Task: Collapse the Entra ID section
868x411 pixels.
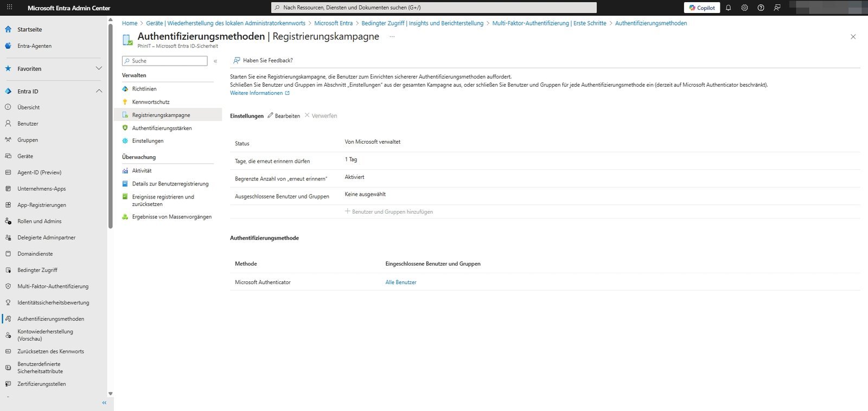Action: pyautogui.click(x=99, y=91)
